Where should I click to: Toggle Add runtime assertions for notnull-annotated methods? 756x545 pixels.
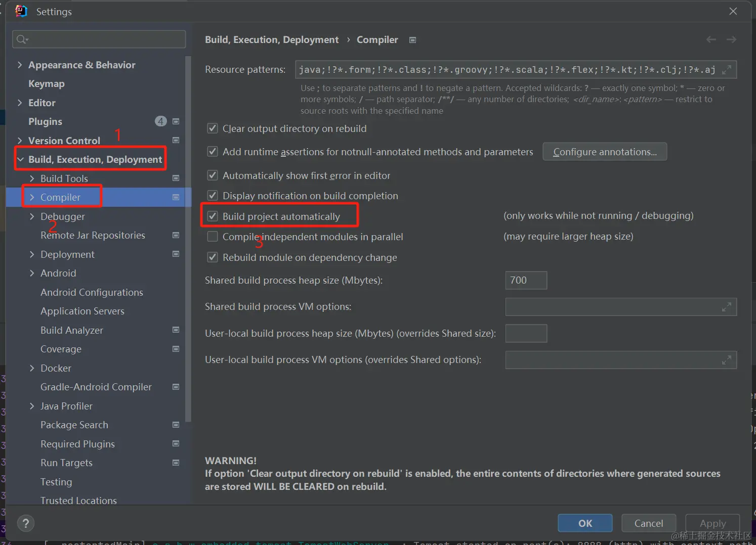tap(213, 152)
